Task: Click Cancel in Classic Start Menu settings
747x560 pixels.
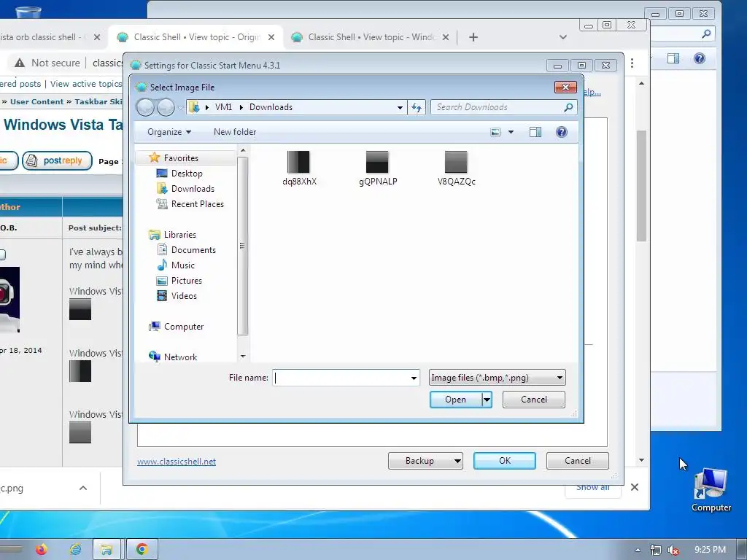Action: point(578,461)
